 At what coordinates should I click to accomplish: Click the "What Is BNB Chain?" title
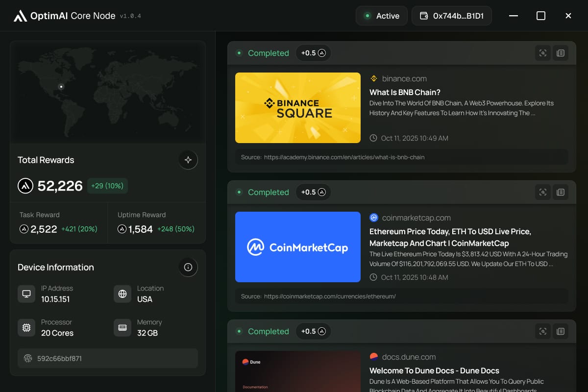(x=405, y=92)
